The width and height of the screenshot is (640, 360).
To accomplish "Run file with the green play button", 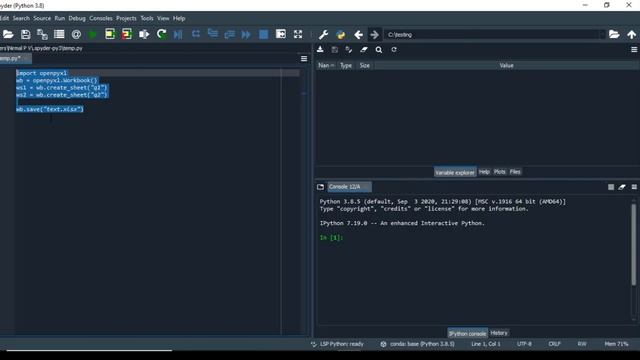I will point(93,34).
